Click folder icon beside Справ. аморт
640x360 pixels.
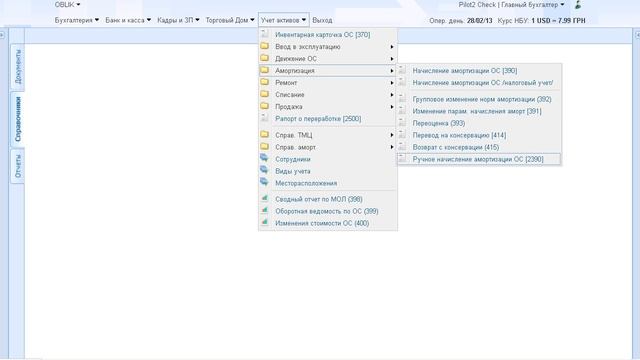tap(264, 147)
